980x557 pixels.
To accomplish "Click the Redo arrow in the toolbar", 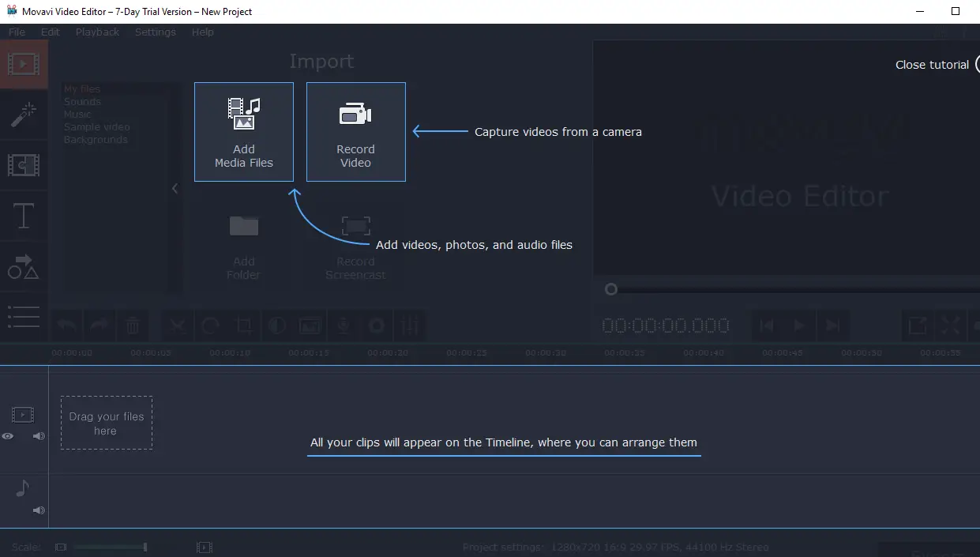I will click(x=100, y=325).
